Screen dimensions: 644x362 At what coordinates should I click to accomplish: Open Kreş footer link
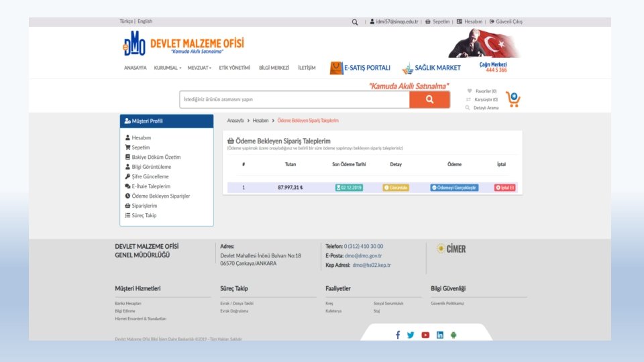pos(329,303)
